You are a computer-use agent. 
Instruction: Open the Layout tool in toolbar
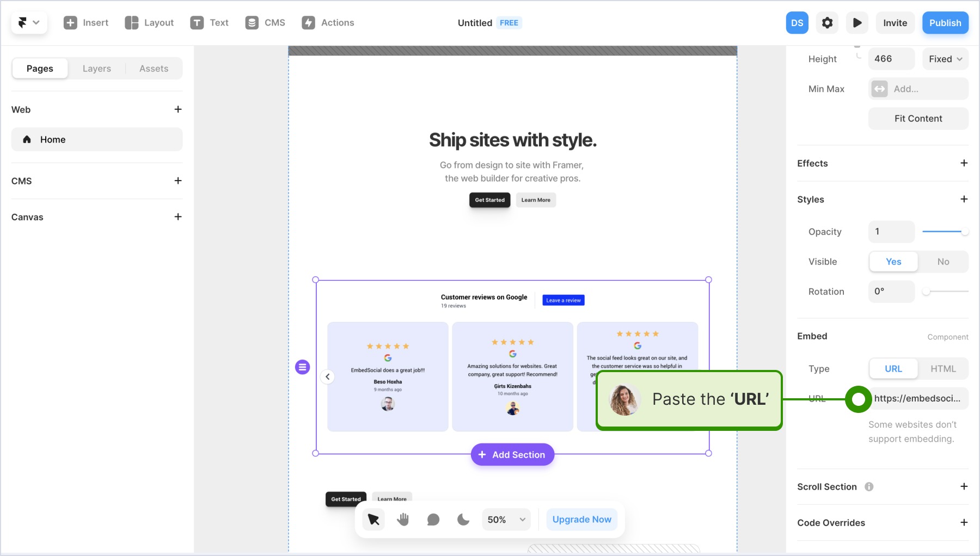(x=149, y=23)
